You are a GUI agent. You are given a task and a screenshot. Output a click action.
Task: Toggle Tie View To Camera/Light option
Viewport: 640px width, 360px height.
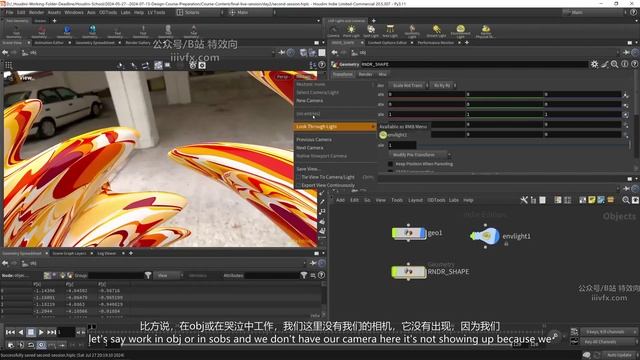(x=328, y=177)
